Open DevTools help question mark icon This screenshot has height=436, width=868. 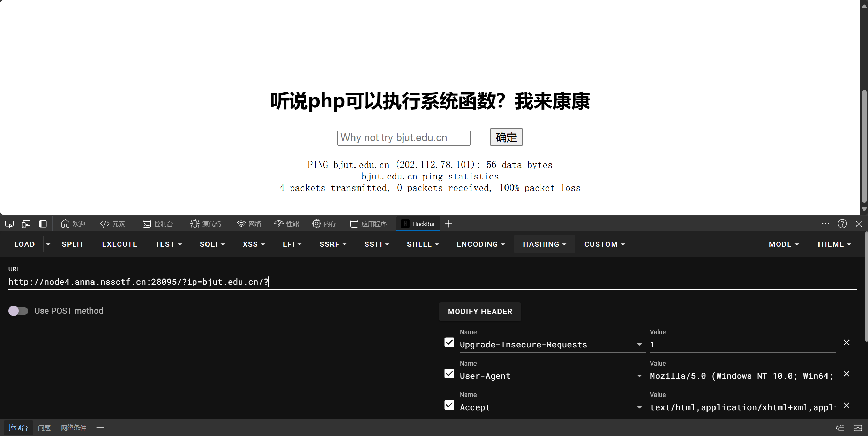tap(842, 224)
